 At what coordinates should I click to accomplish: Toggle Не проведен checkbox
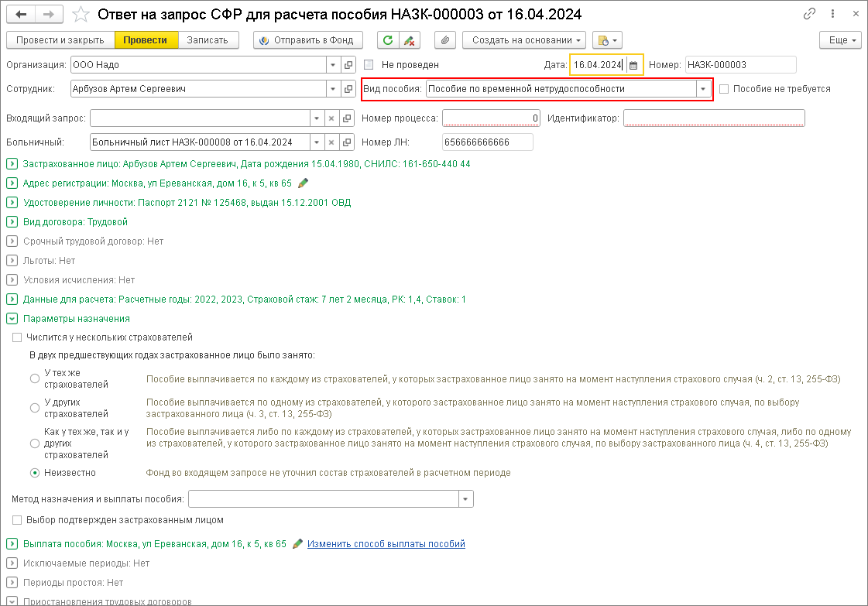369,65
